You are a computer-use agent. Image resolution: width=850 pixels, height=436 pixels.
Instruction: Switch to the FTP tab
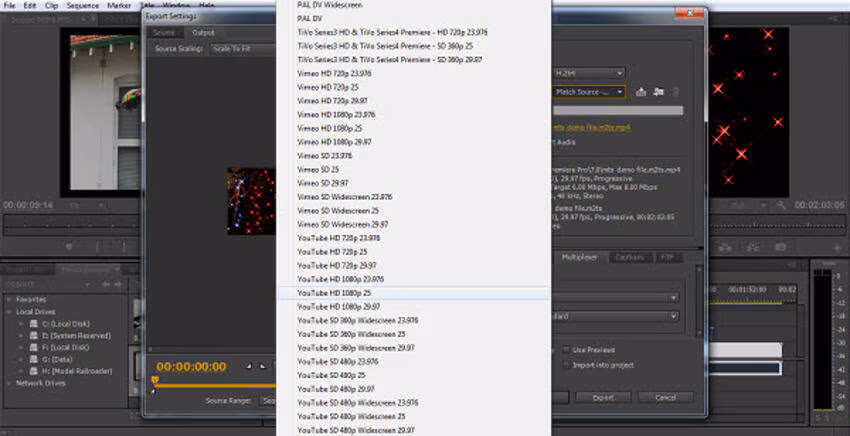pyautogui.click(x=668, y=258)
